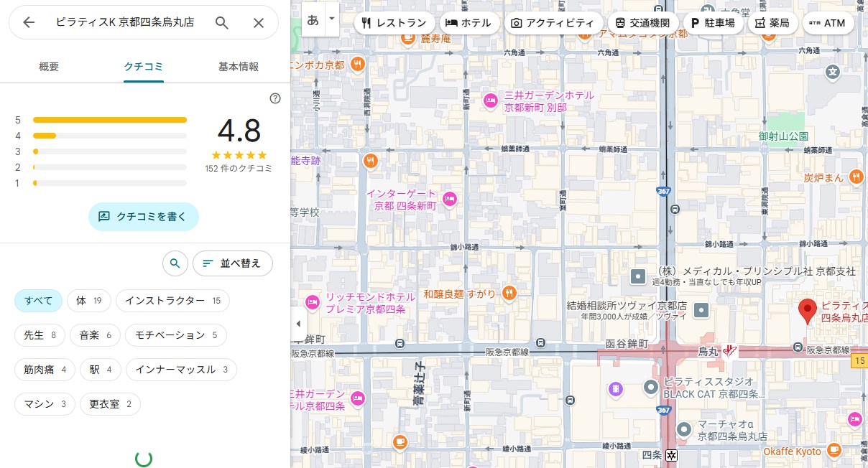This screenshot has height=468, width=868.
Task: Toggle the 筋肉痛 review filter chip
Action: (x=45, y=370)
